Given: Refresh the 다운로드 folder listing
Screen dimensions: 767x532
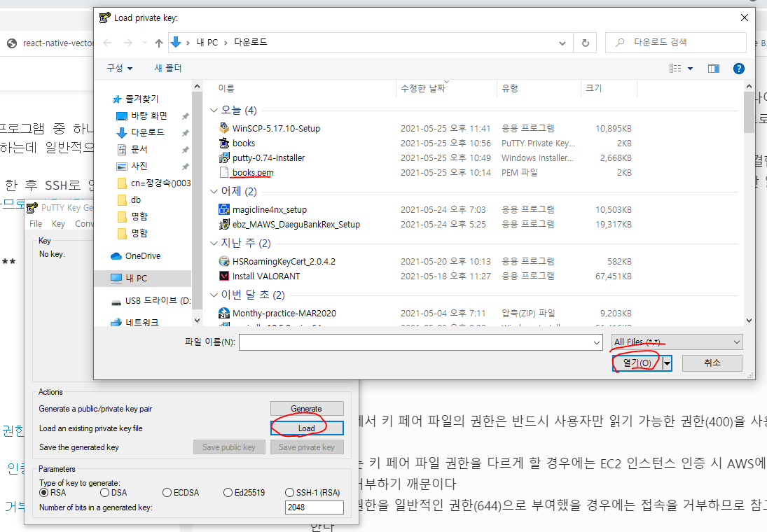Looking at the screenshot, I should click(x=586, y=43).
